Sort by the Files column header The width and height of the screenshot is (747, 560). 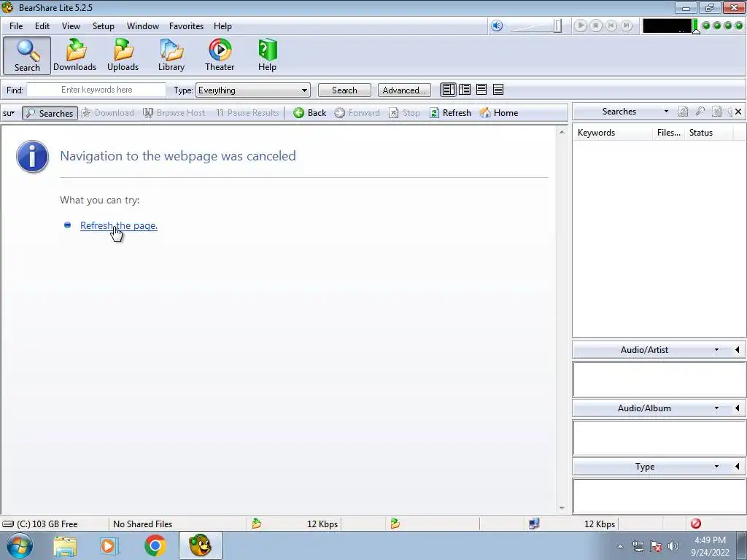[668, 133]
